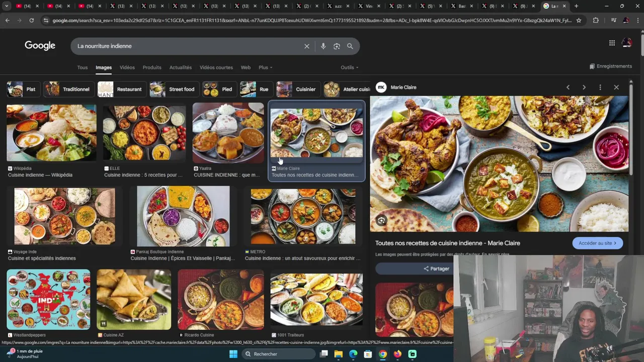Open the Google account avatar

coord(627,43)
